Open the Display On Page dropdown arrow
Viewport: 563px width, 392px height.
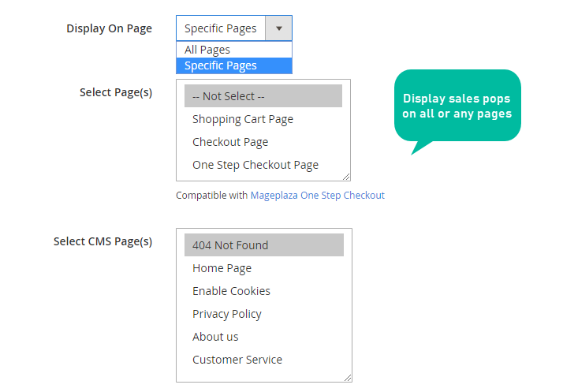click(x=278, y=28)
